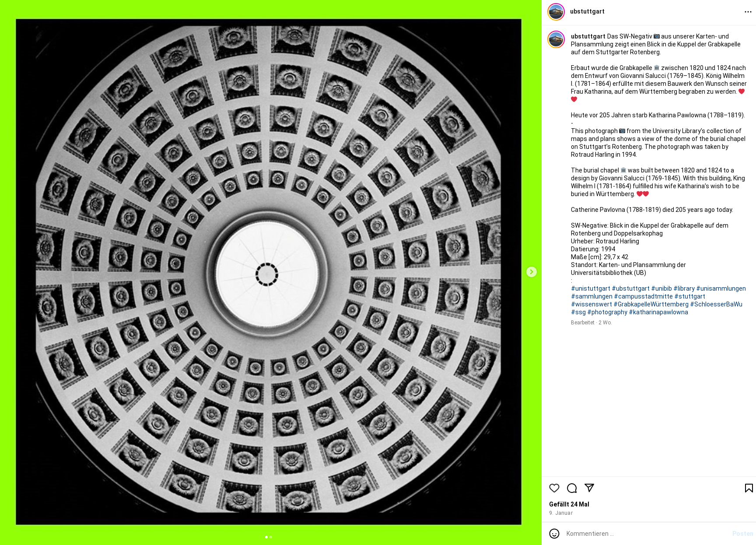Open hashtag #sammlungen
This screenshot has width=756, height=545.
click(x=591, y=296)
